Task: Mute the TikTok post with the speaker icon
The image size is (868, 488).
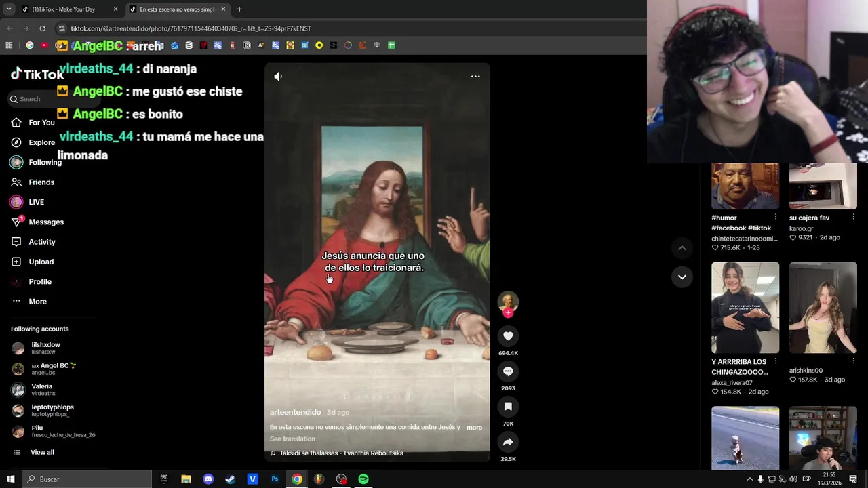Action: [278, 77]
